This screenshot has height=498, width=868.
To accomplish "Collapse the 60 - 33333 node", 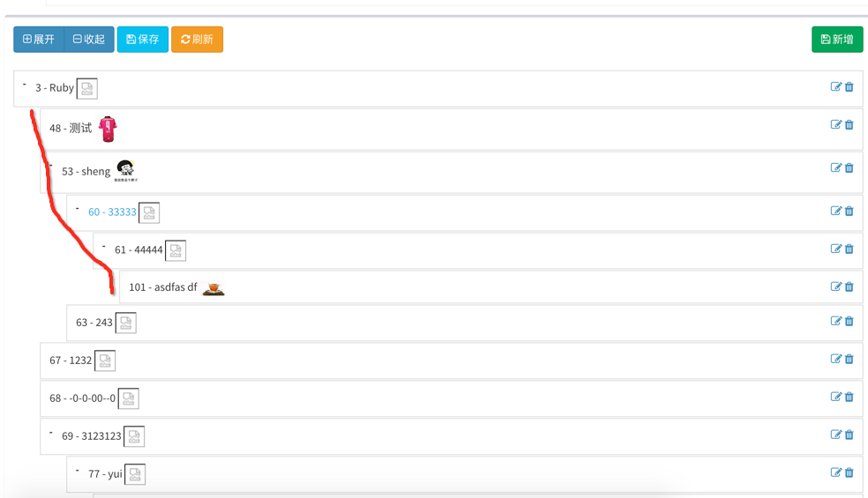I will [78, 209].
